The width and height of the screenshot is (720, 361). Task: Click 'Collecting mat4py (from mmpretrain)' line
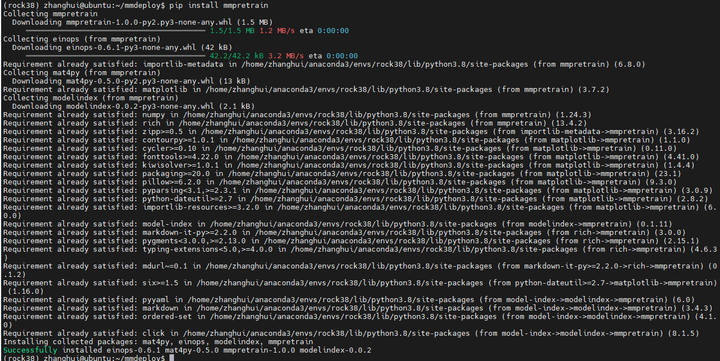(x=82, y=73)
